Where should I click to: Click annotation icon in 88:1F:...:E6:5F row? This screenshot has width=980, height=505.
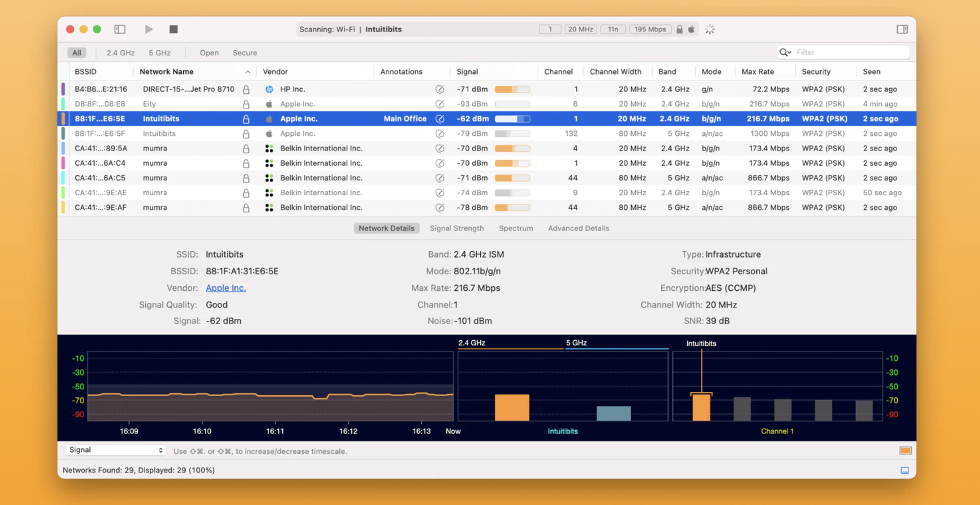click(440, 134)
